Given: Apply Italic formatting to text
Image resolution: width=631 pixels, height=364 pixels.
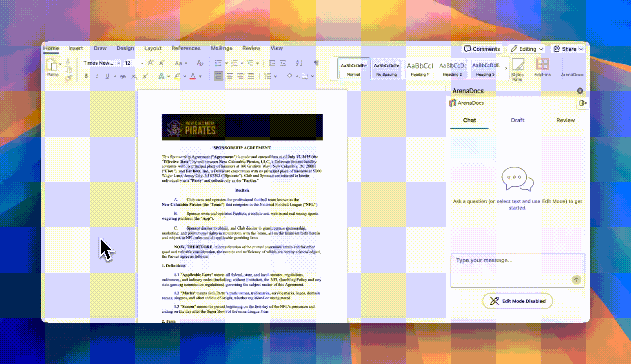Looking at the screenshot, I should pyautogui.click(x=97, y=75).
